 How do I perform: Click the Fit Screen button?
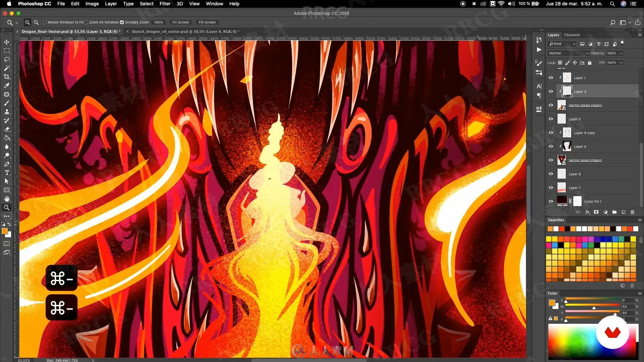pyautogui.click(x=180, y=22)
